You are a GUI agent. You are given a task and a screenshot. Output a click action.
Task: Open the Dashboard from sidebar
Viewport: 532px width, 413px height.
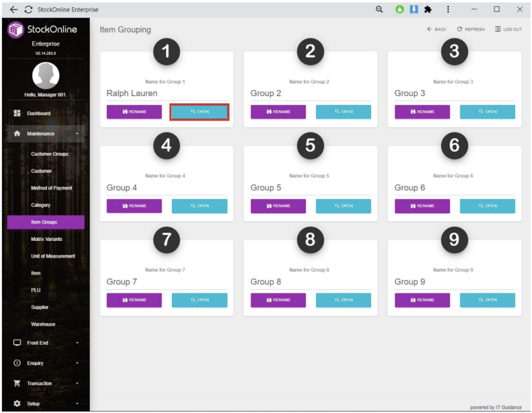pyautogui.click(x=38, y=113)
